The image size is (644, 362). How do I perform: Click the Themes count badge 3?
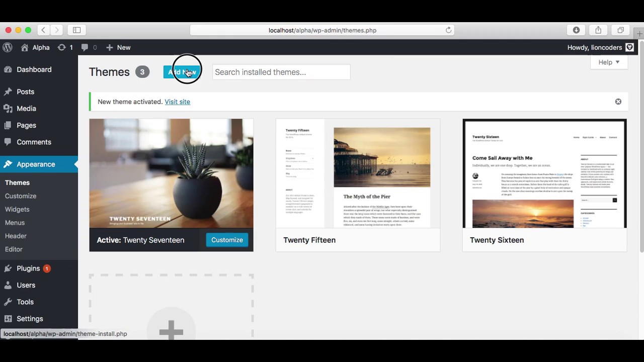coord(142,72)
